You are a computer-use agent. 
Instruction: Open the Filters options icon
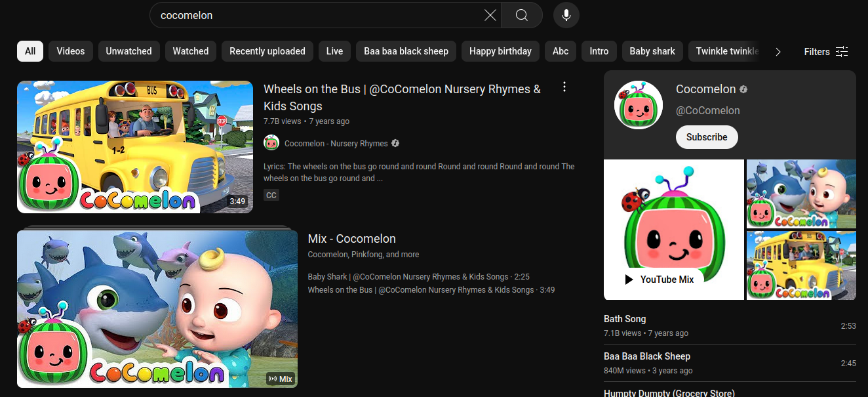842,52
